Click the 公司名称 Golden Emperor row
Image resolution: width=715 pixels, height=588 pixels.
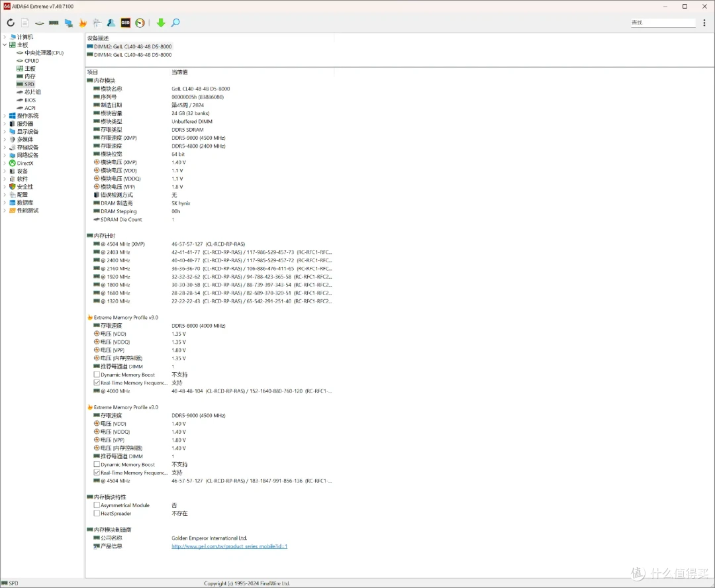[x=210, y=538]
